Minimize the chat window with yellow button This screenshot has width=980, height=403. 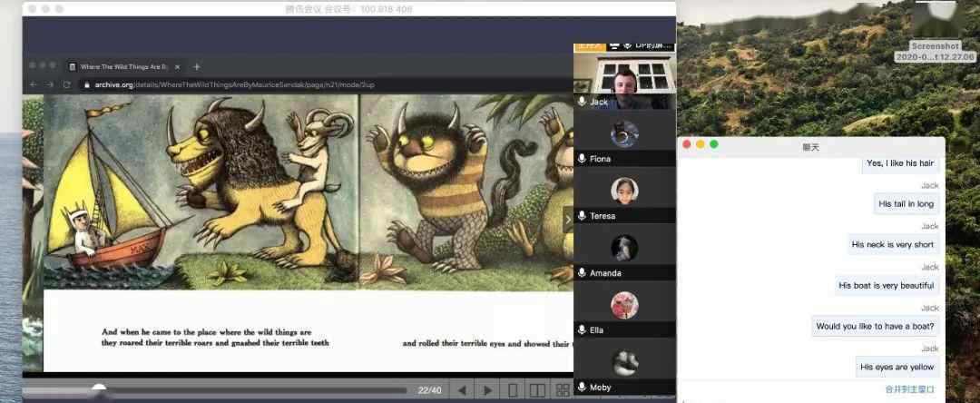click(700, 144)
